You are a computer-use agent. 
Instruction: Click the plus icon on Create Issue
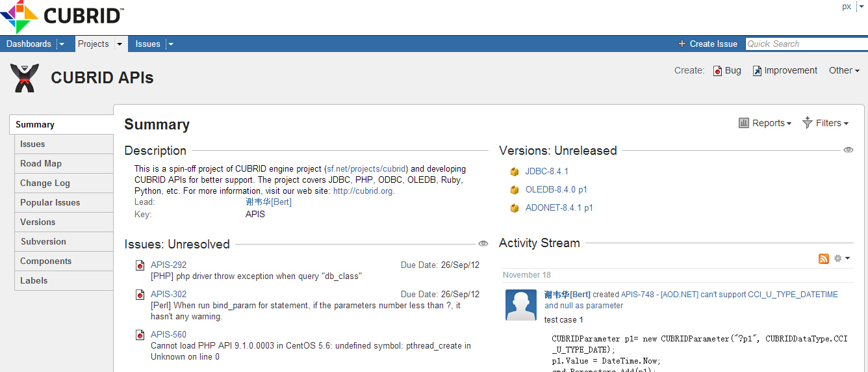pos(682,44)
